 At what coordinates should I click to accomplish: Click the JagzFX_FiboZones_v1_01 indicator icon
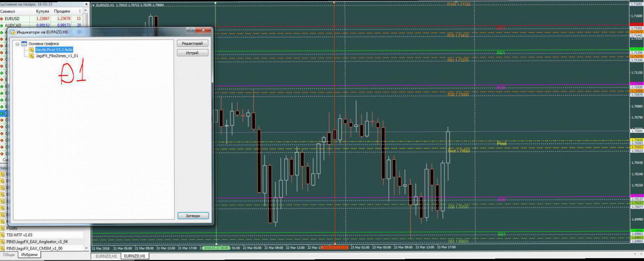pyautogui.click(x=31, y=56)
